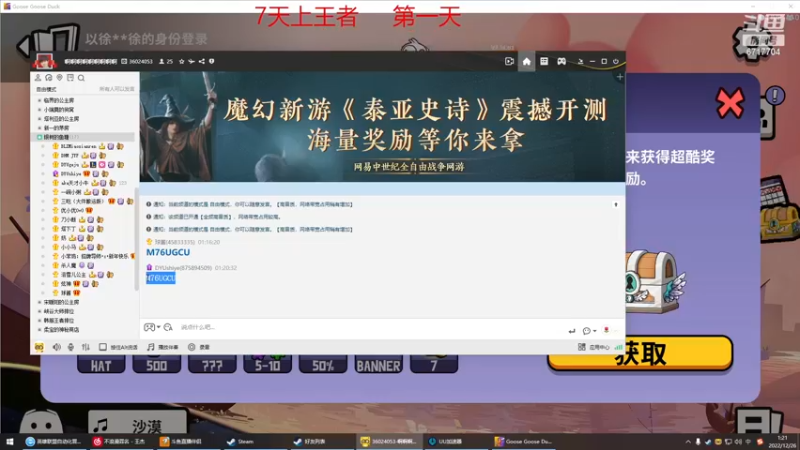The image size is (800, 450).
Task: Click the music note accompaniment button
Action: coord(163,347)
